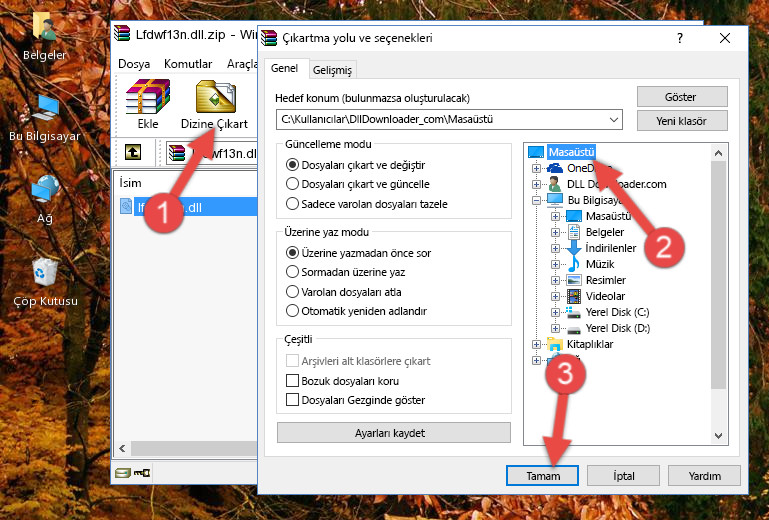Open the Komutlar menu in WinRAR

pyautogui.click(x=188, y=64)
